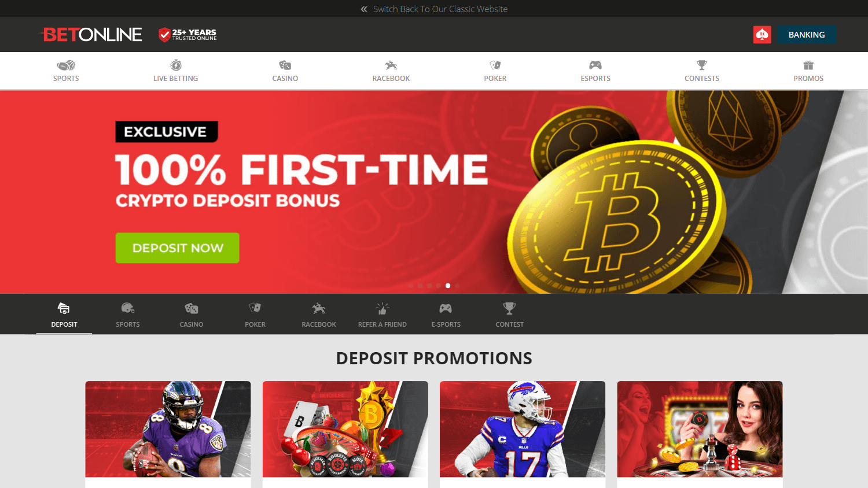Go to Casino via dice icon in top navigation

285,65
